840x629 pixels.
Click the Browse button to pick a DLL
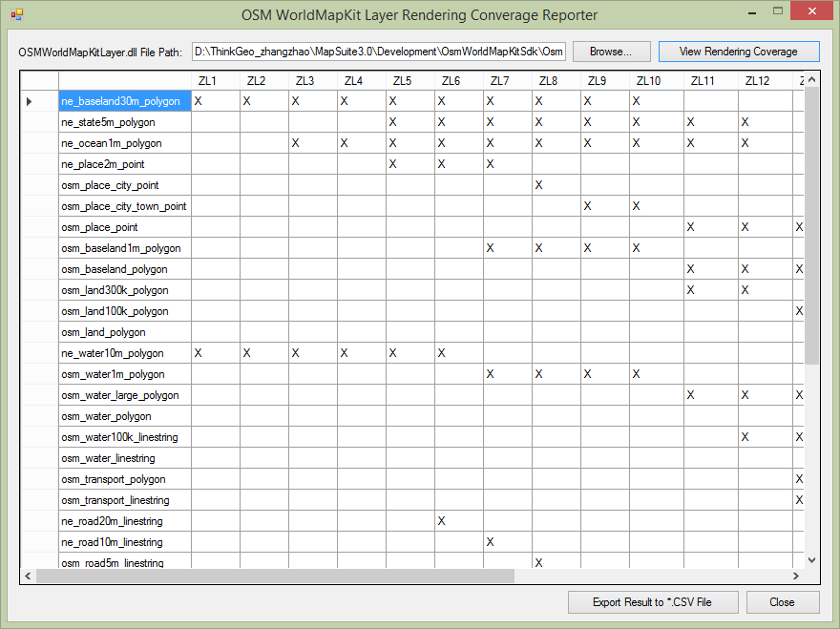[x=611, y=51]
